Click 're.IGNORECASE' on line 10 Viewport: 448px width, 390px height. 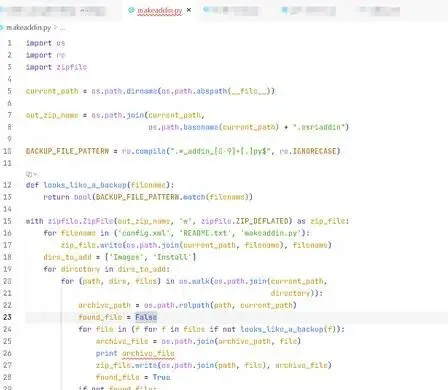308,151
